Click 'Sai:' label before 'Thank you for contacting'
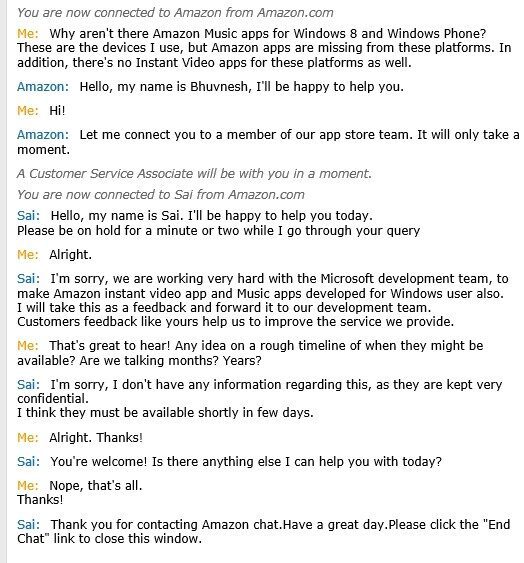This screenshot has height=563, width=524. coord(28,525)
